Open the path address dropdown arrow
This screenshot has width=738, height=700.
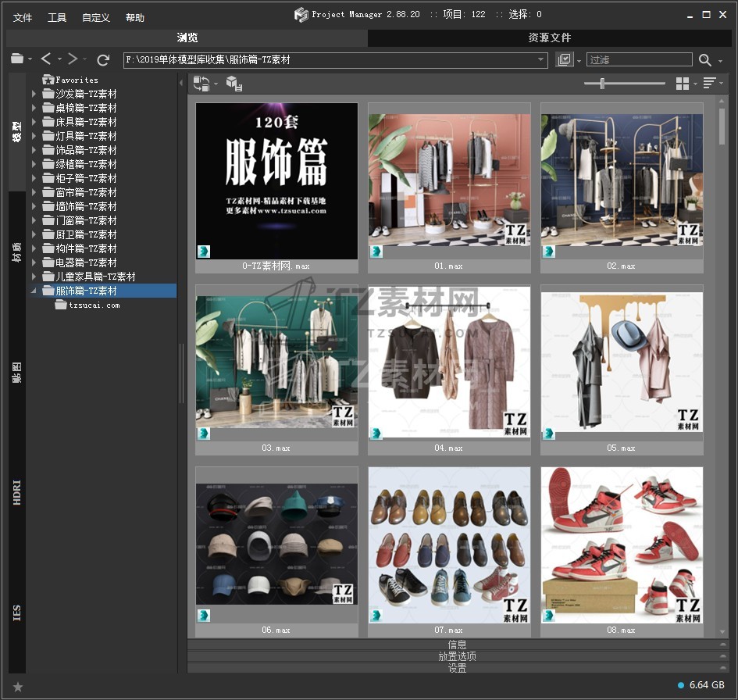click(541, 60)
